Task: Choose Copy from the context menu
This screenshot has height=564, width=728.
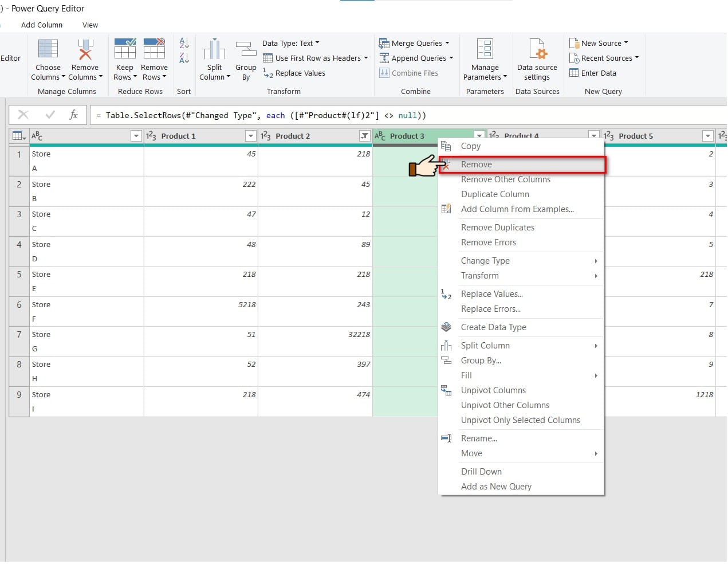Action: [521, 146]
